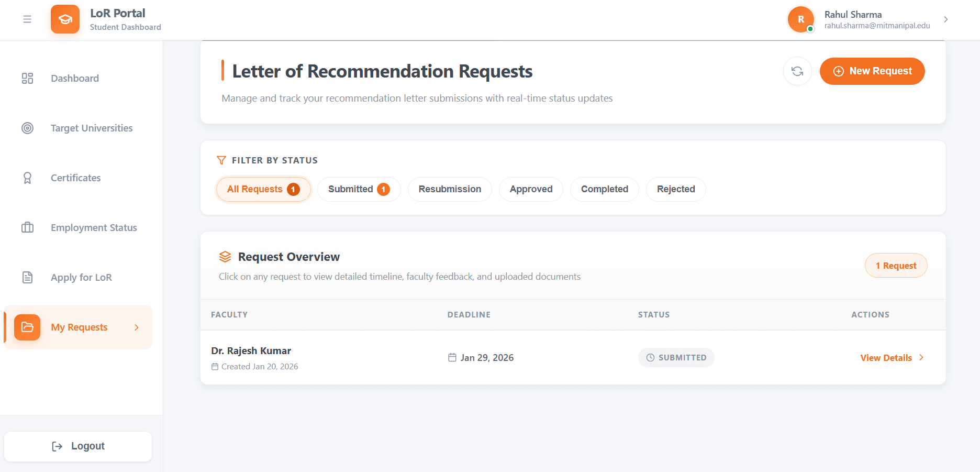980x472 pixels.
Task: Click the My Requests folder icon
Action: (27, 327)
